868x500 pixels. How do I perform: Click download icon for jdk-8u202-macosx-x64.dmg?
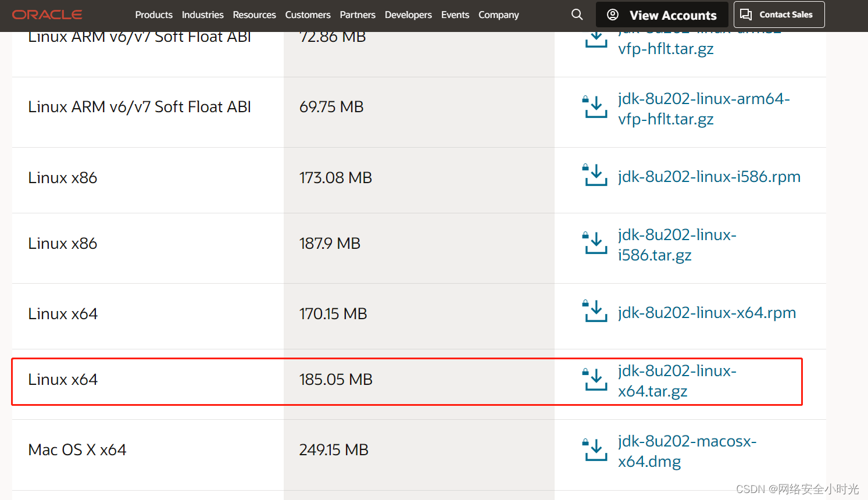tap(596, 449)
